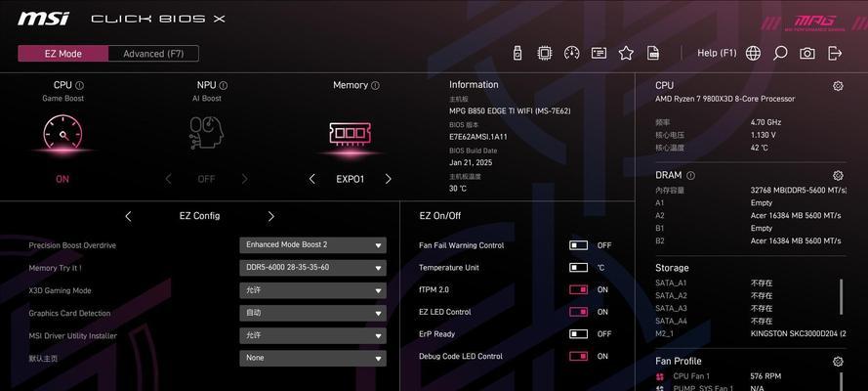Screen dimensions: 868x391
Task: Open Memory Try It! dropdown
Action: (312, 268)
